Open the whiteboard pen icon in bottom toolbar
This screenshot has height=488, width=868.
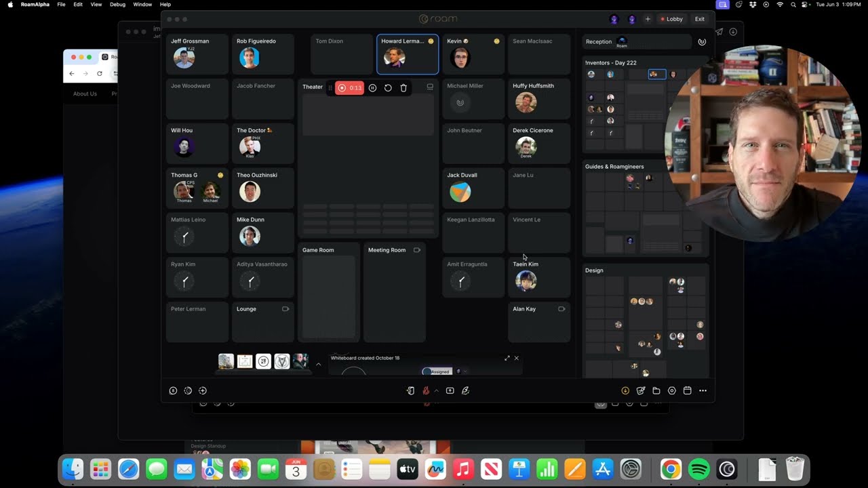(x=465, y=390)
